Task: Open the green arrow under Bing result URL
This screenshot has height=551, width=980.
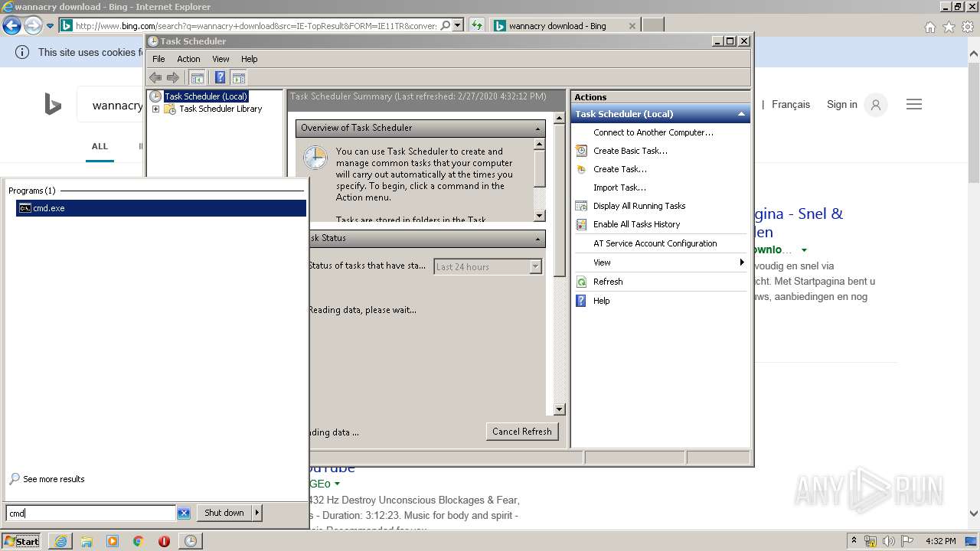Action: [x=804, y=250]
